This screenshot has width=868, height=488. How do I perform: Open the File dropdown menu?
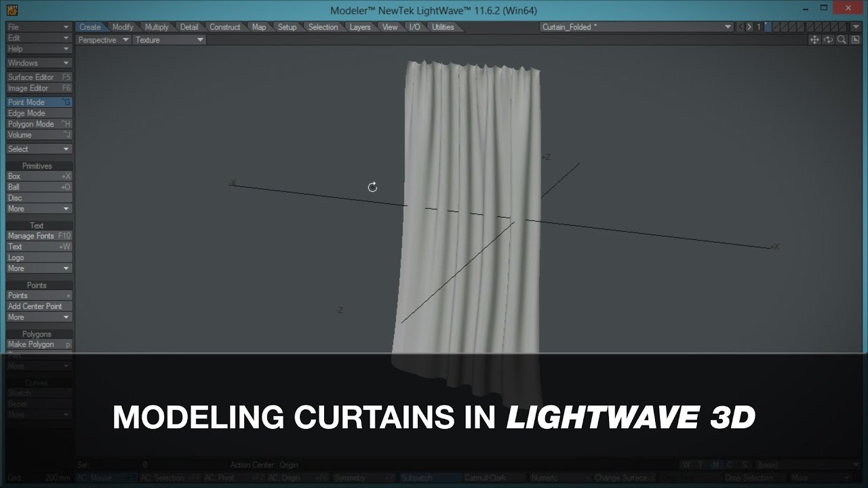click(x=39, y=27)
